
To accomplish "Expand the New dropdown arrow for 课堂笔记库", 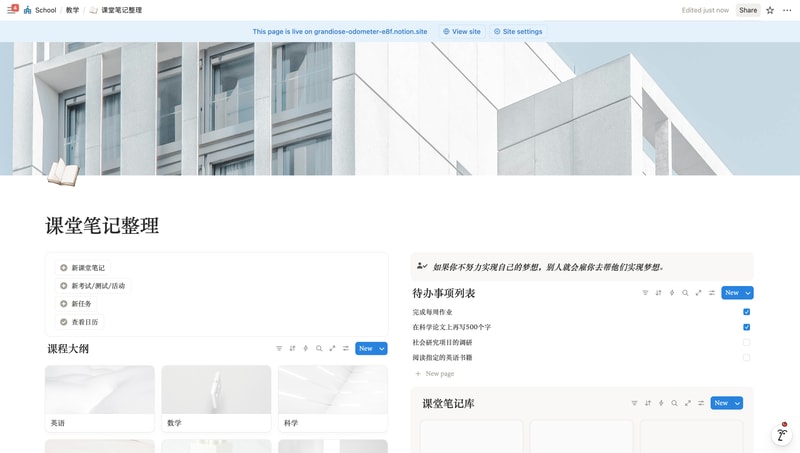I will tap(737, 403).
